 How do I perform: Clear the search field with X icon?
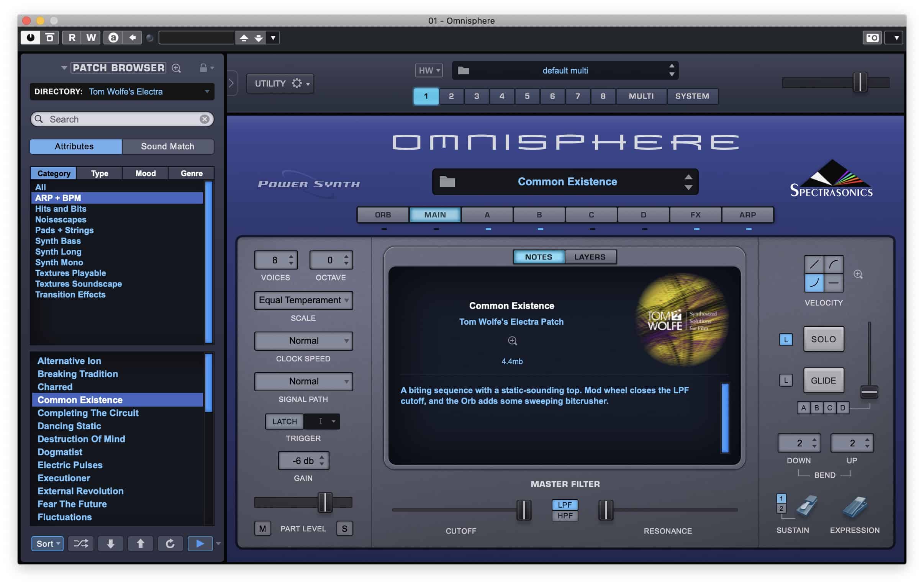point(205,119)
